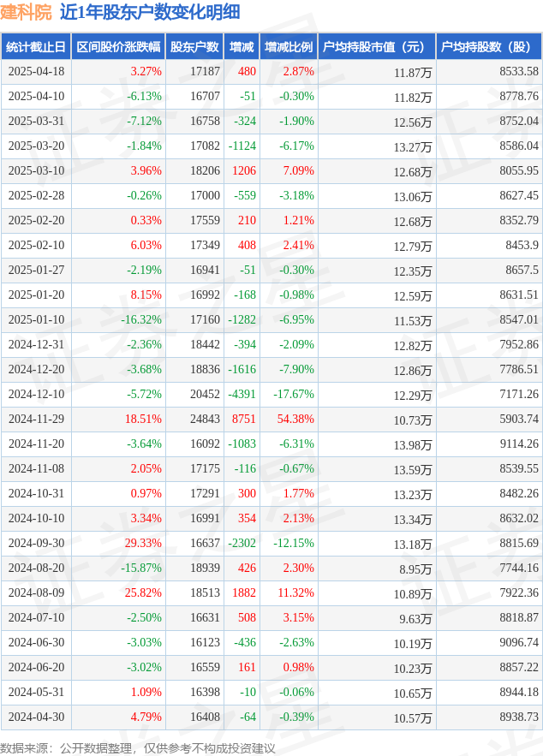This screenshot has height=756, width=543.
Task: Select the 增减 column header
Action: (242, 47)
